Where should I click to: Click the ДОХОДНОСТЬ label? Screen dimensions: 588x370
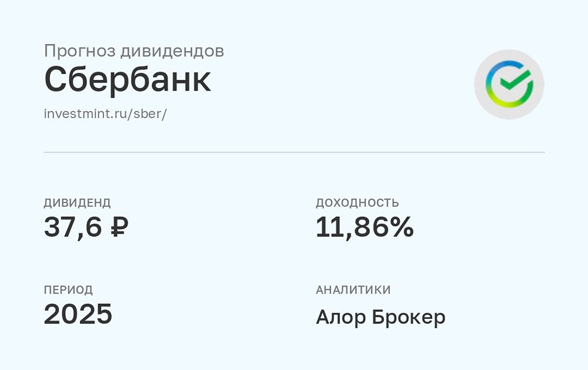point(358,203)
